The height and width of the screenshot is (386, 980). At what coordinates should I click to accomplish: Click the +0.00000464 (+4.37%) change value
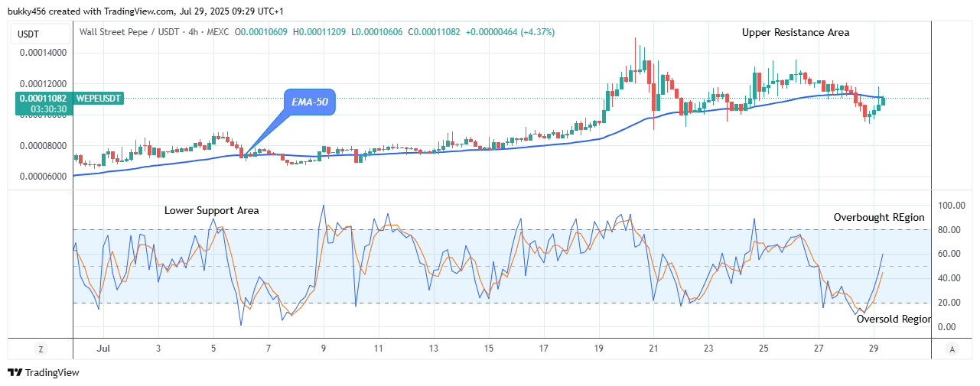(x=510, y=32)
